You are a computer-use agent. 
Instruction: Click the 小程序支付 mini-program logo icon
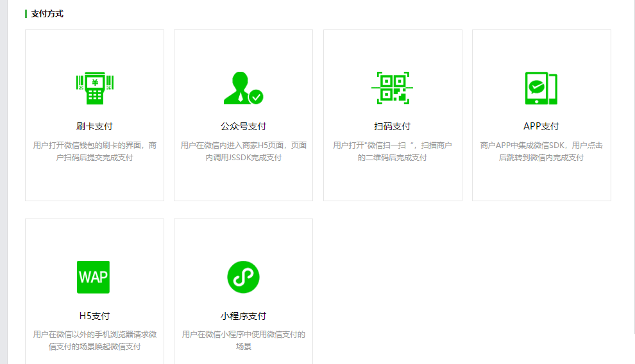(x=243, y=277)
